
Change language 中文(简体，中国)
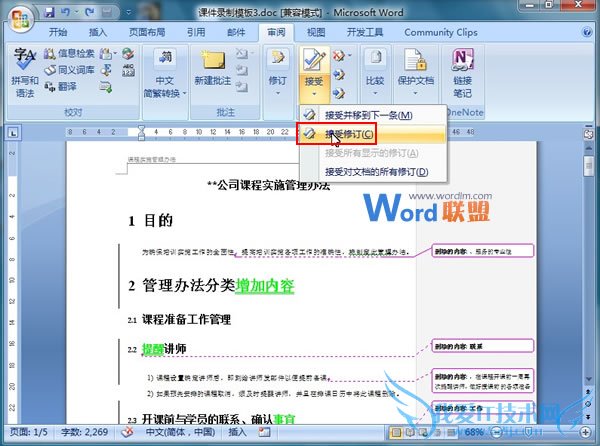coord(180,432)
